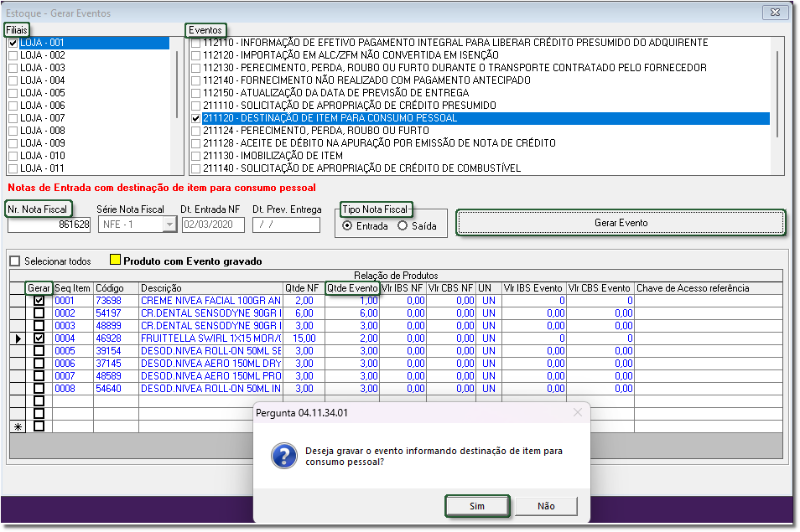Viewport: 800px width, 532px height.
Task: Select the Saída radio button
Action: click(403, 225)
